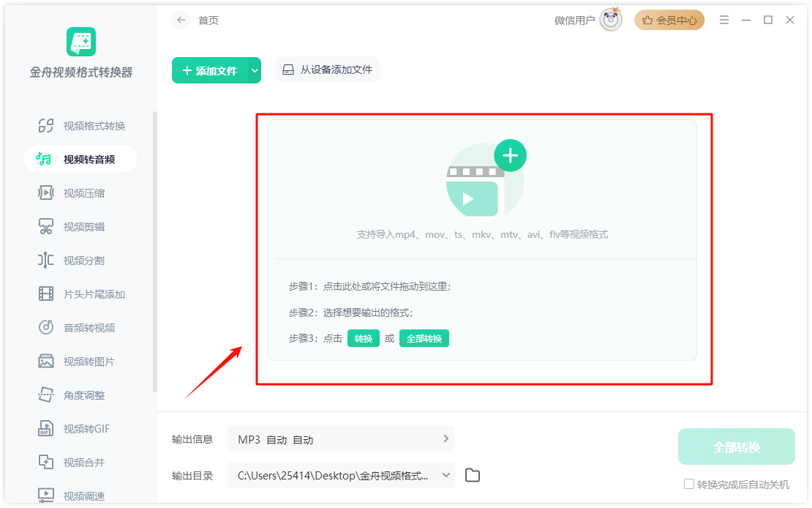Select the 视频合并 menu label
The width and height of the screenshot is (812, 508).
coord(84,463)
